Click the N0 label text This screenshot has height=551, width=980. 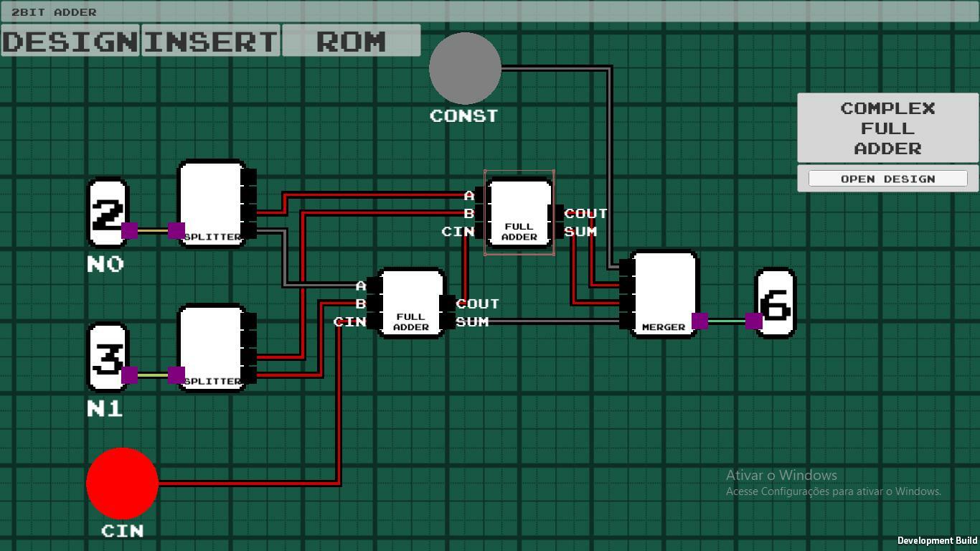pyautogui.click(x=105, y=264)
